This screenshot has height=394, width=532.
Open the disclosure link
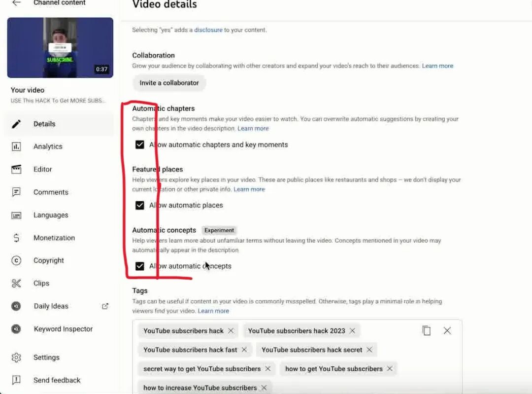point(208,30)
